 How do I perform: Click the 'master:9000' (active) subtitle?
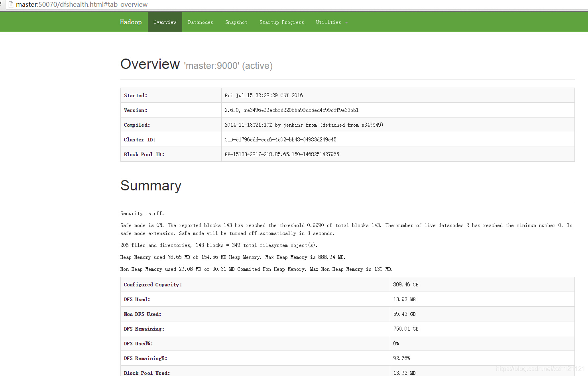(228, 66)
